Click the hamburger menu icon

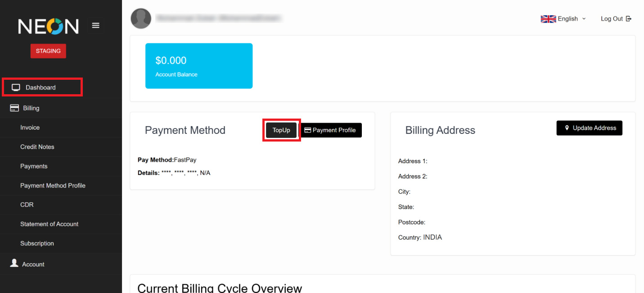coord(95,26)
